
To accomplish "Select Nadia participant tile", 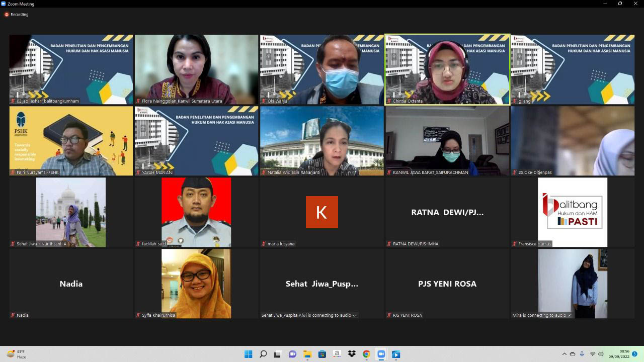I will point(71,284).
